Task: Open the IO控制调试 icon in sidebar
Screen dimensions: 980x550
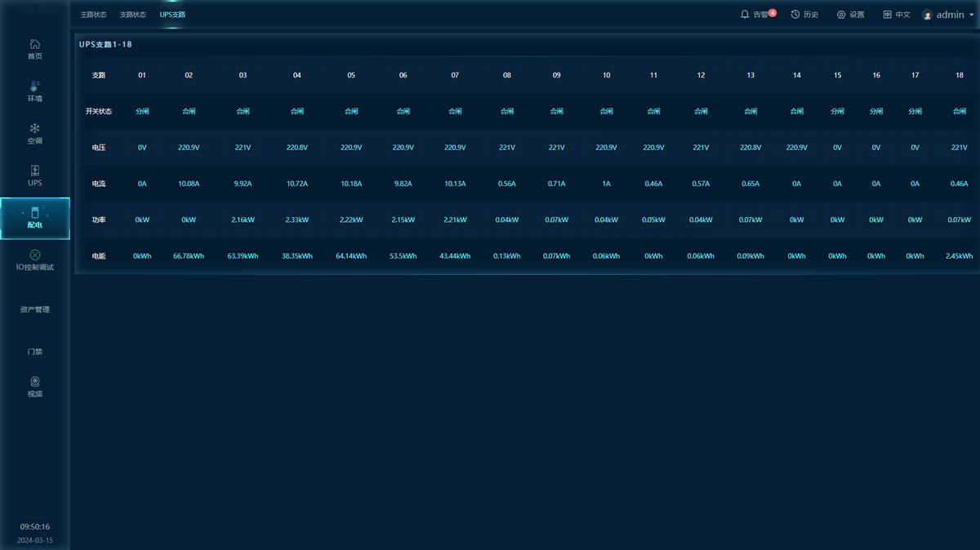Action: (x=34, y=255)
